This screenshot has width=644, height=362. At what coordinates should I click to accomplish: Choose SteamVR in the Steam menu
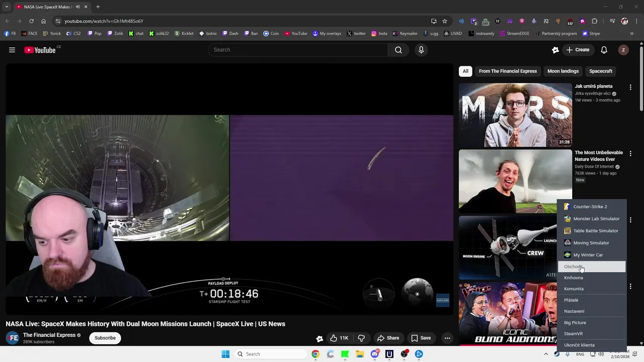pos(592,334)
